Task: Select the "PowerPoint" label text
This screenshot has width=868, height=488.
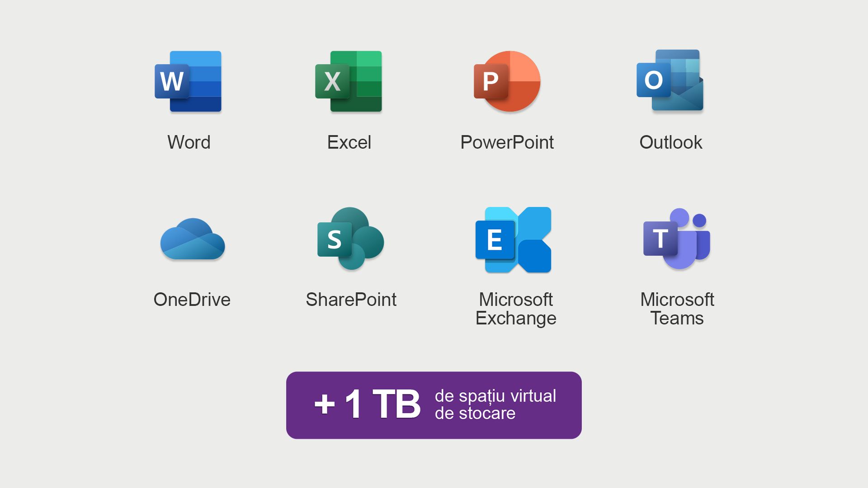Action: (507, 143)
